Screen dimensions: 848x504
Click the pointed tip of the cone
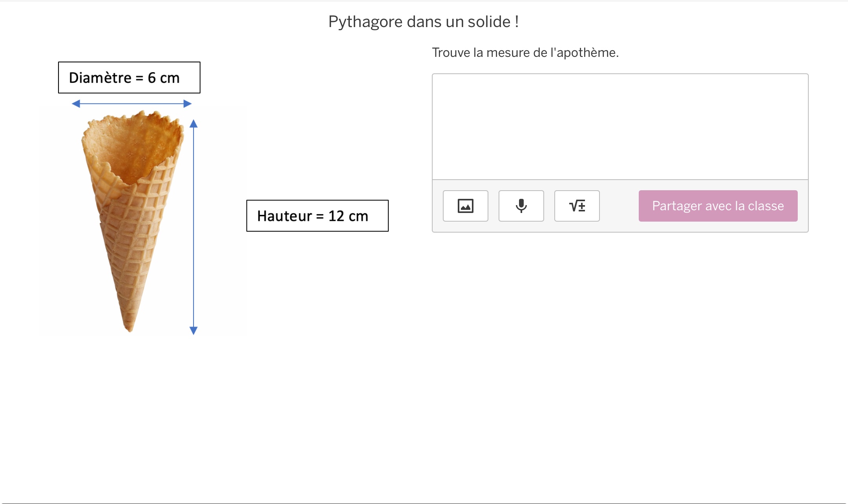(129, 329)
